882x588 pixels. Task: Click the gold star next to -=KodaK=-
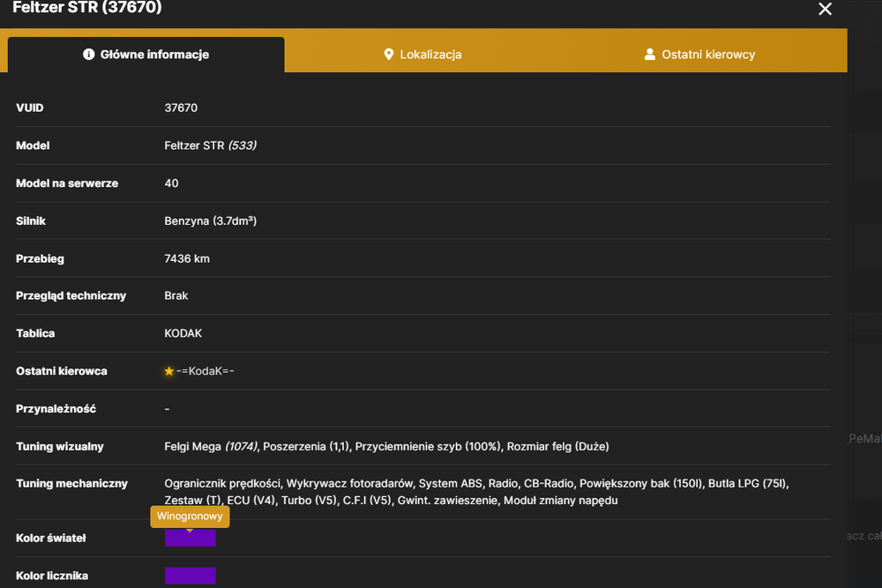168,371
